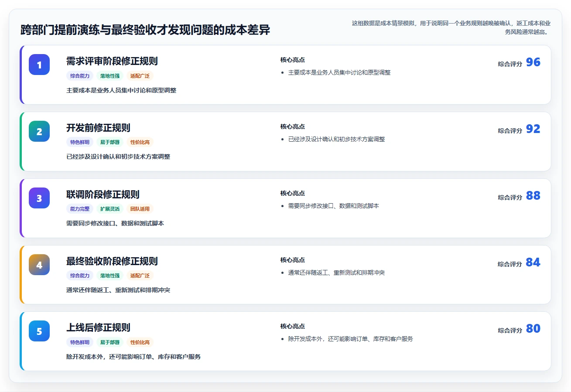Click 核心亮点 heading in 联调阶段 card
Viewport: 571px width, 392px height.
coord(293,194)
